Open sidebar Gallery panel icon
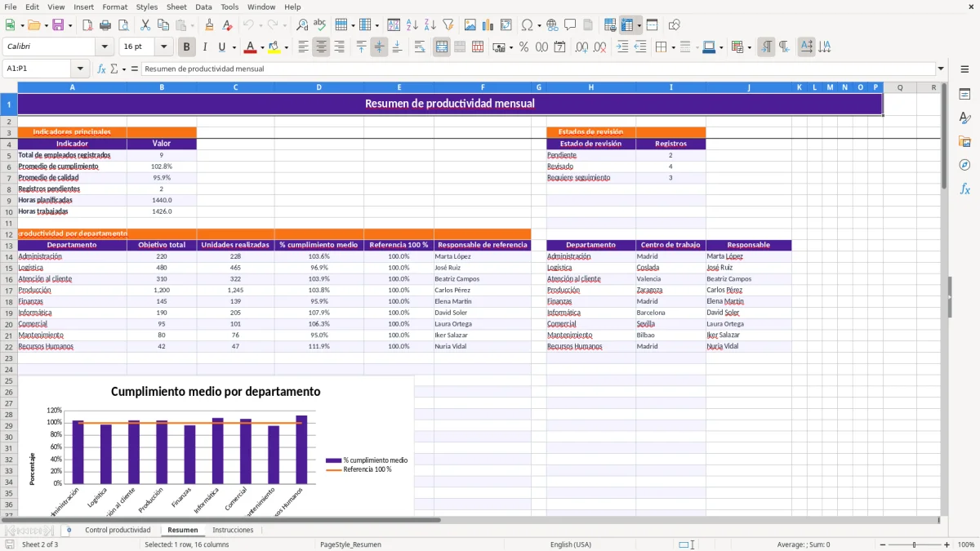This screenshot has height=551, width=980. (964, 142)
